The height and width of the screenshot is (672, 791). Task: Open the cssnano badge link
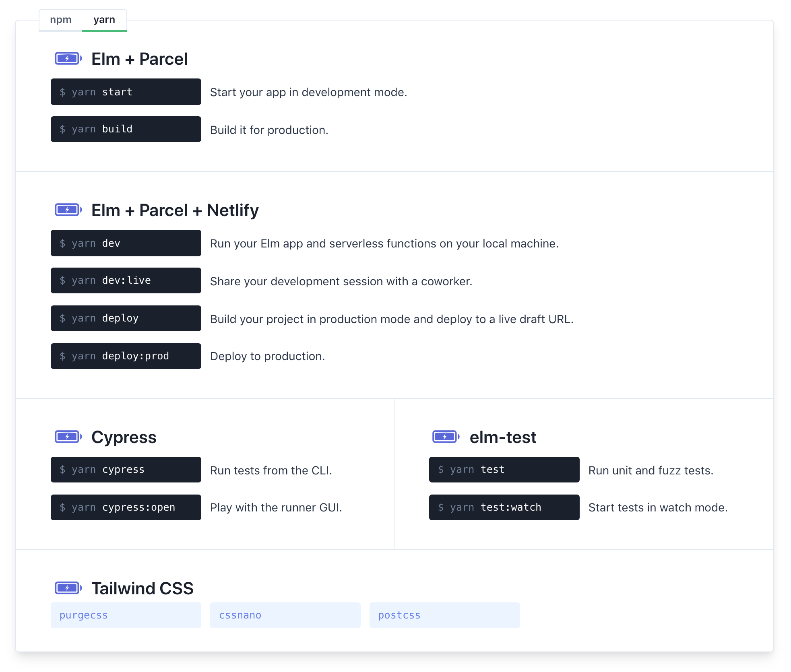(x=285, y=615)
